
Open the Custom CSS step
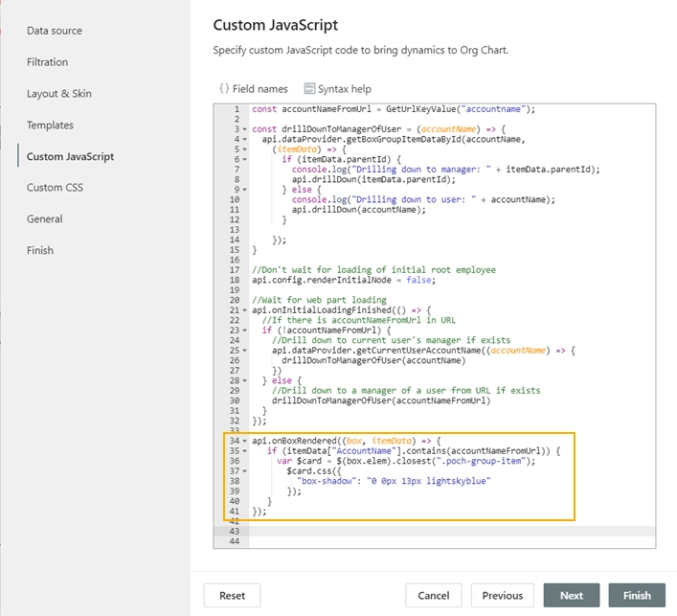[55, 188]
